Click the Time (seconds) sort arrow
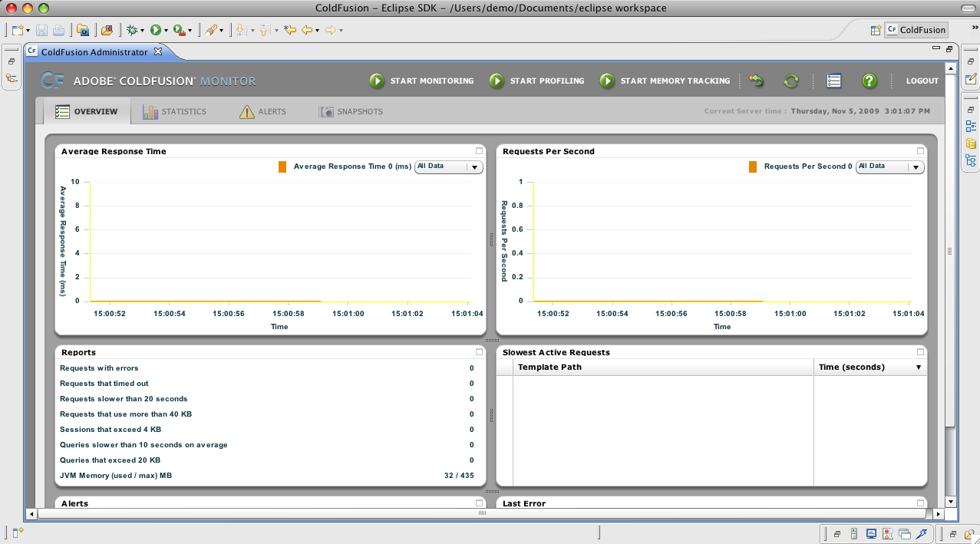This screenshot has height=544, width=980. 918,367
